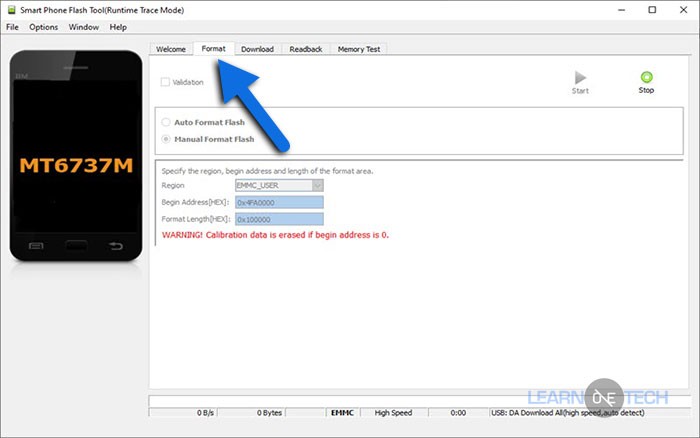Viewport: 700px width, 438px height.
Task: Click the Format Length hex field
Action: (279, 219)
